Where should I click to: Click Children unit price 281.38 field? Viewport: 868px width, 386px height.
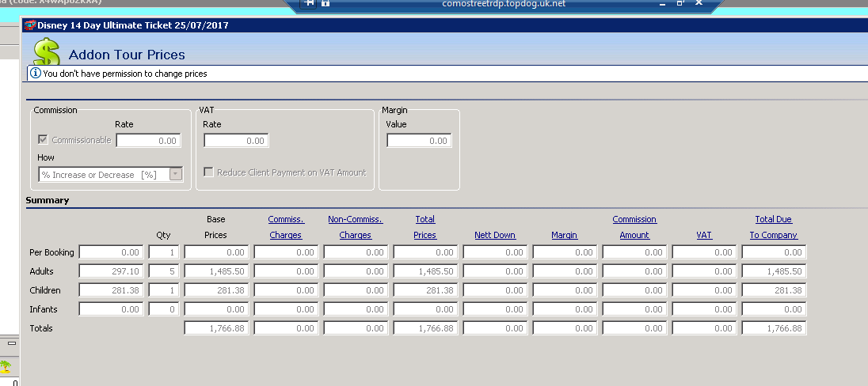111,290
